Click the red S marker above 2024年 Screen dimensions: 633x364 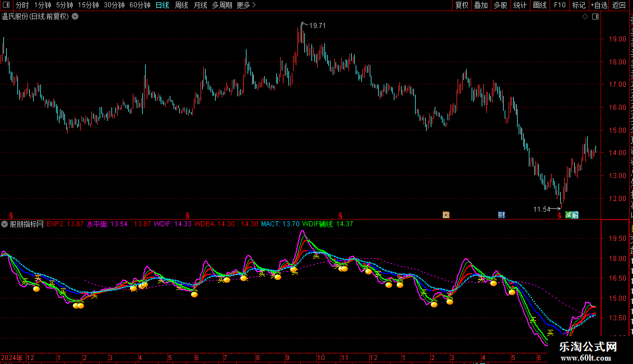[11, 216]
